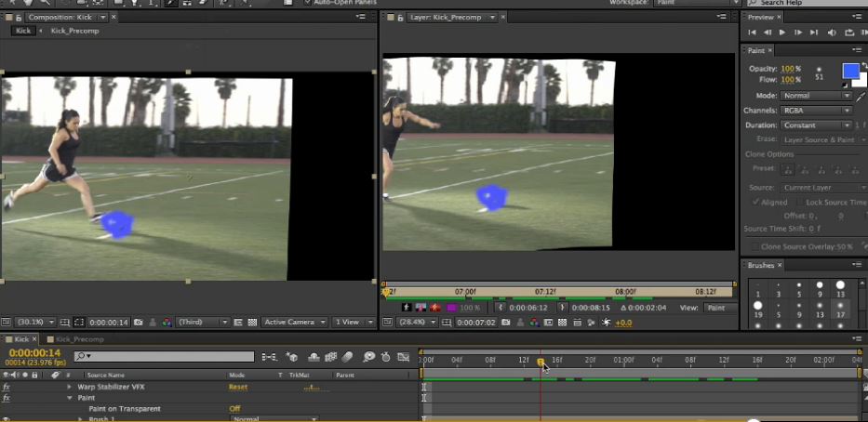
Task: Open the Clone Source dropdown Current Layer
Action: coord(824,188)
